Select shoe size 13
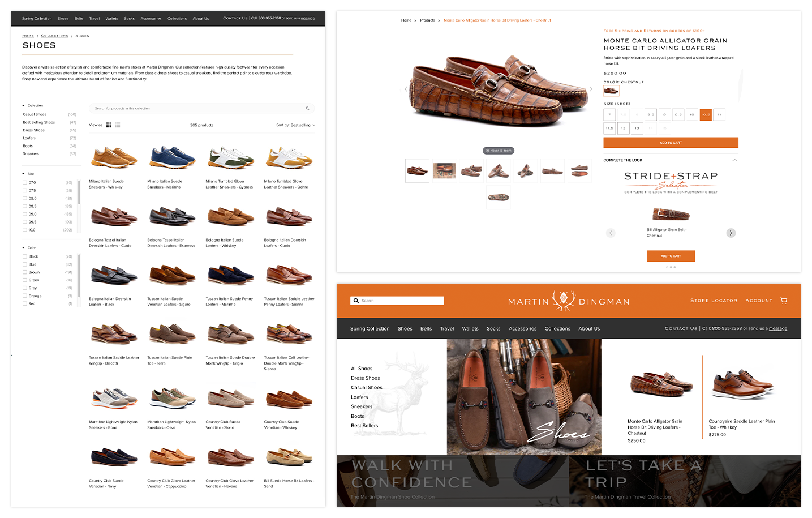The width and height of the screenshot is (812, 518). (637, 128)
